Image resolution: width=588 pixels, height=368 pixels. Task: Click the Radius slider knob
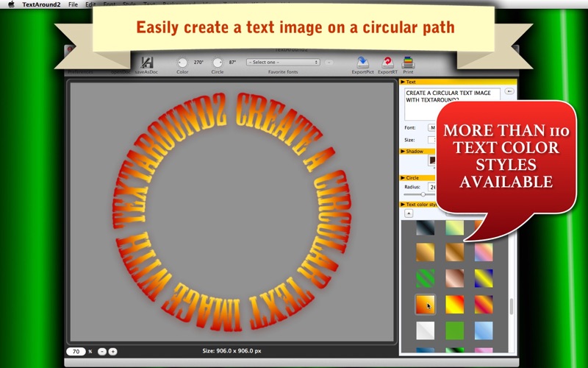pyautogui.click(x=423, y=194)
